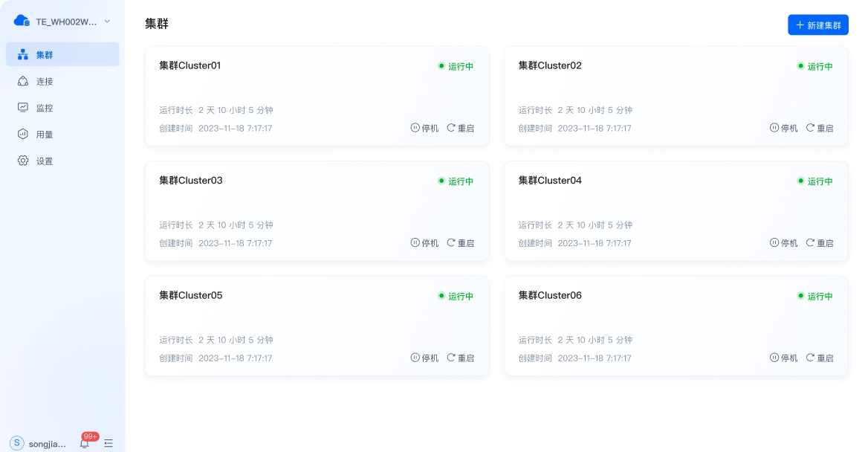Restart Cluster03 via 重启 button
This screenshot has width=868, height=452.
pos(461,243)
